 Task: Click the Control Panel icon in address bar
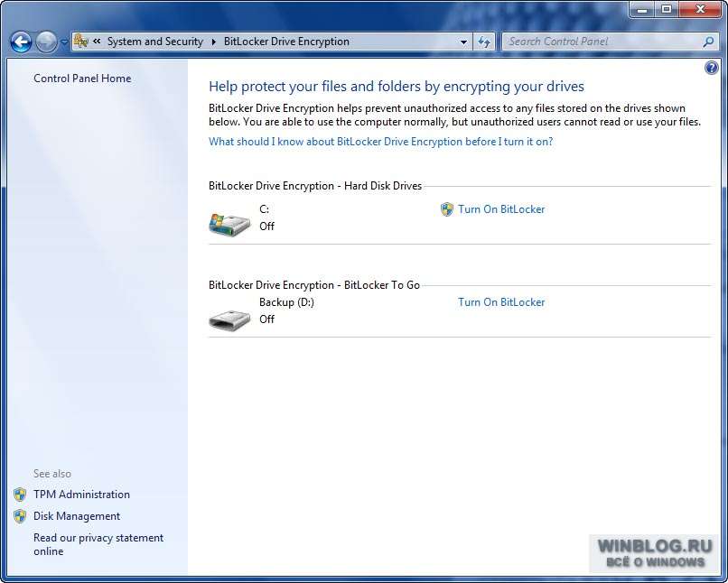click(x=81, y=42)
